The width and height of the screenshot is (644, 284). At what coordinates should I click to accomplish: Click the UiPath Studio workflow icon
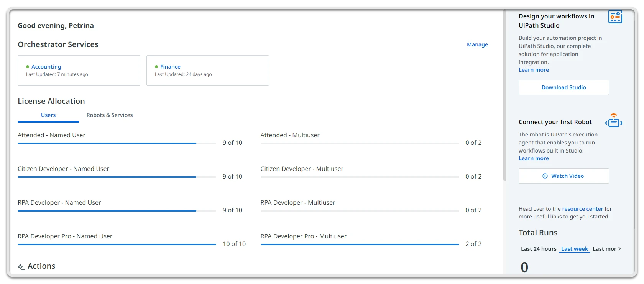click(x=615, y=17)
